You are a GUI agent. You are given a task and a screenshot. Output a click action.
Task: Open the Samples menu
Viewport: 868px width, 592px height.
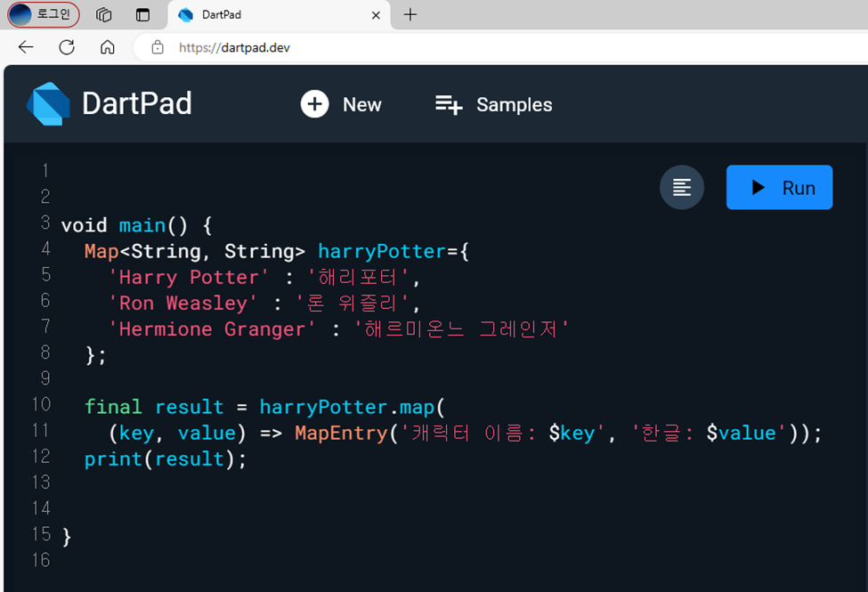click(x=494, y=104)
